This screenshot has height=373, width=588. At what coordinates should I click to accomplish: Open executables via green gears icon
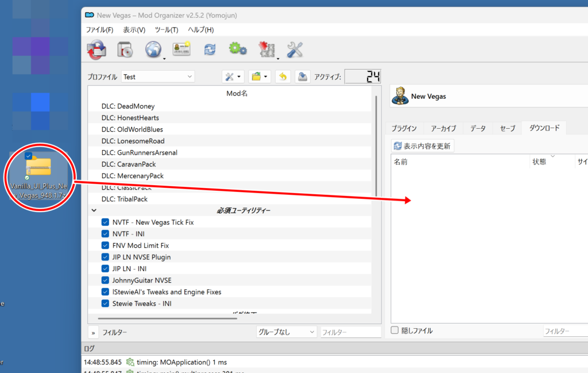(x=237, y=50)
